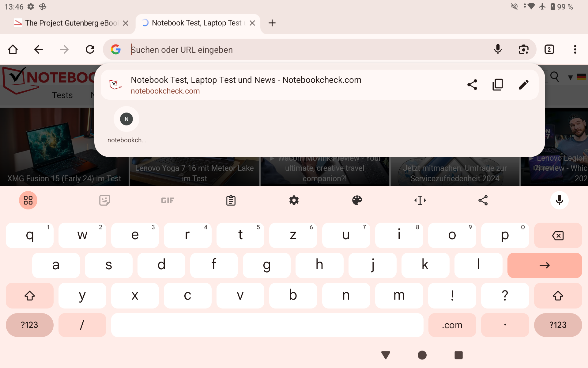Tap the voice search microphone in address bar
Viewport: 588px width, 368px height.
coord(498,49)
